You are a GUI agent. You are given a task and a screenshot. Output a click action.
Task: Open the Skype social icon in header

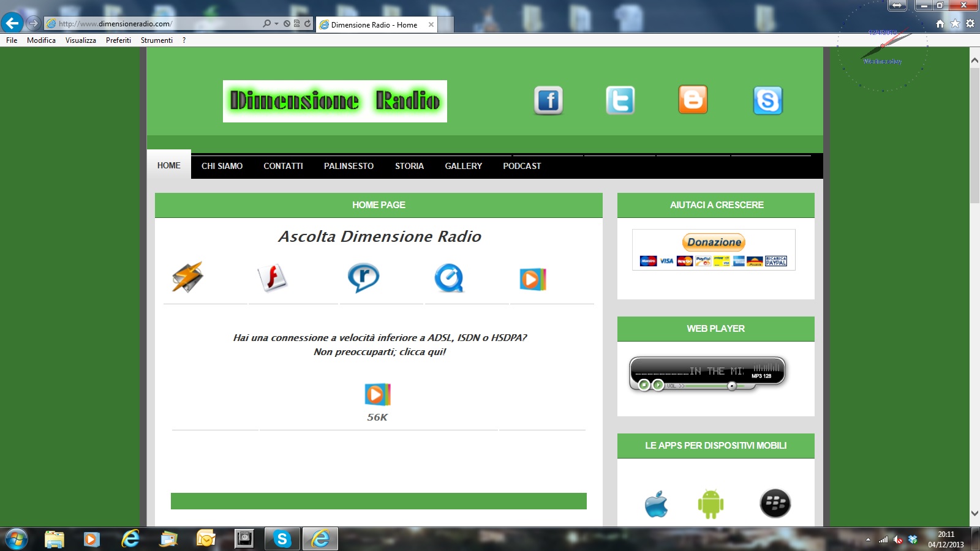767,100
